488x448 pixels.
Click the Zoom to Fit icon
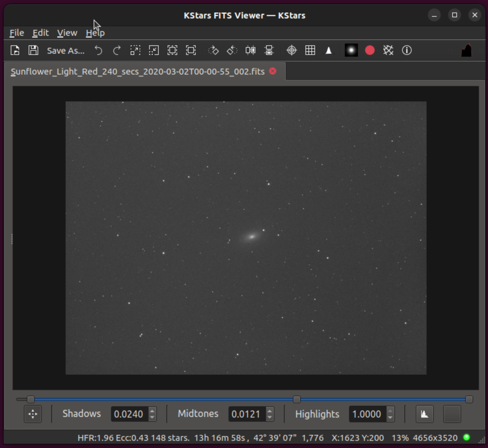(191, 50)
